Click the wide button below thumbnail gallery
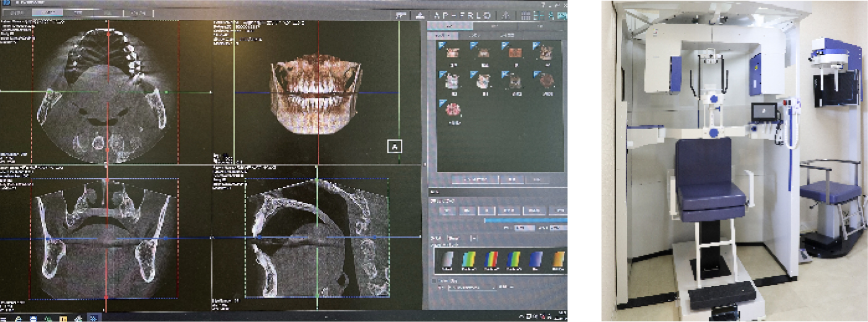Image resolution: width=868 pixels, height=322 pixels. (475, 179)
